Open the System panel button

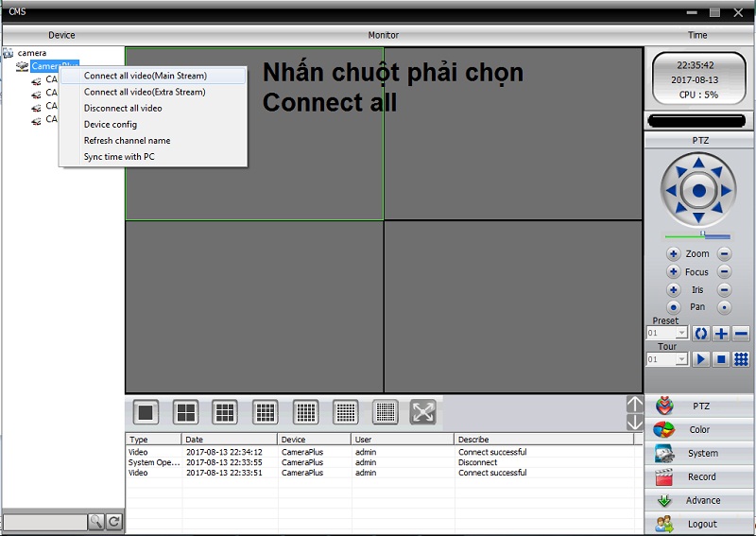(x=699, y=453)
